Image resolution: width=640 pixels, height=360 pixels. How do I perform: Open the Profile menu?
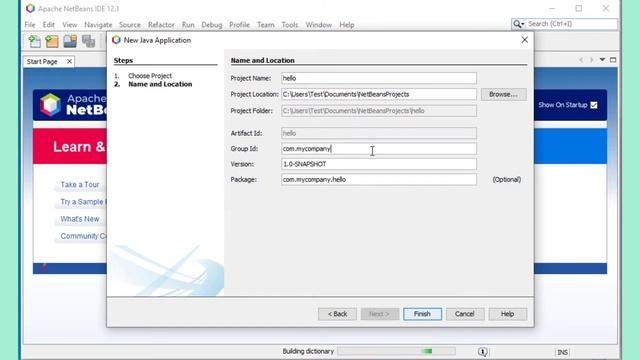click(239, 25)
